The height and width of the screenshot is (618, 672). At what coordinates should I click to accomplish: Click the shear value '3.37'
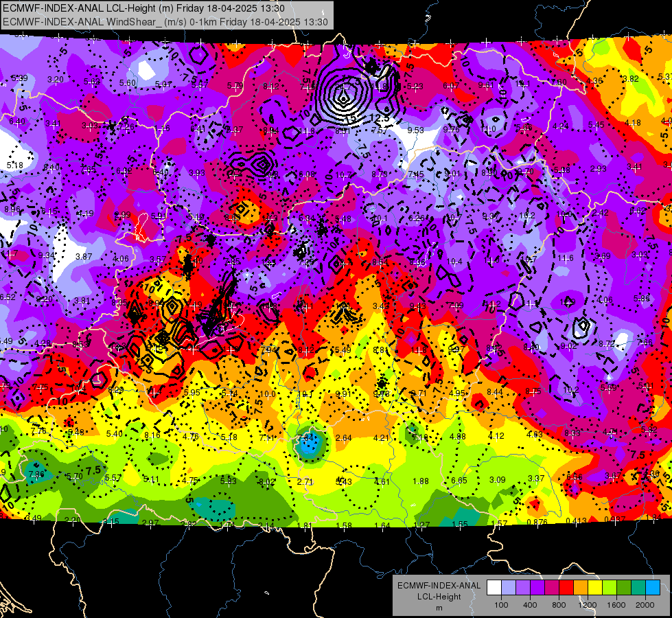point(536,478)
